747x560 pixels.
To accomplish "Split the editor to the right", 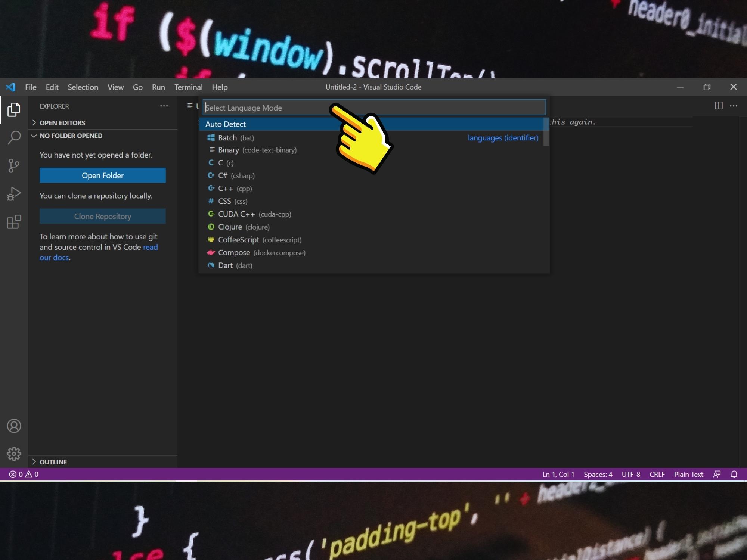I will pyautogui.click(x=718, y=106).
